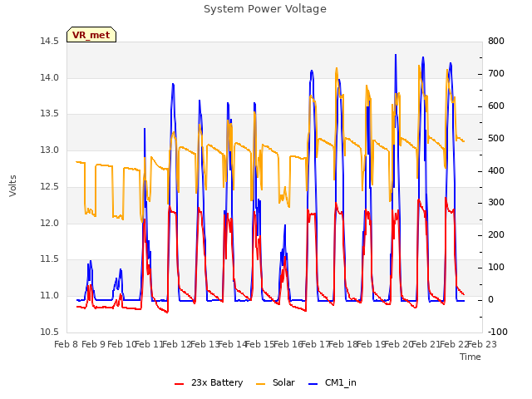This screenshot has height=399, width=532.
Task: Click the 800 right axis tick label
Action: pyautogui.click(x=496, y=42)
